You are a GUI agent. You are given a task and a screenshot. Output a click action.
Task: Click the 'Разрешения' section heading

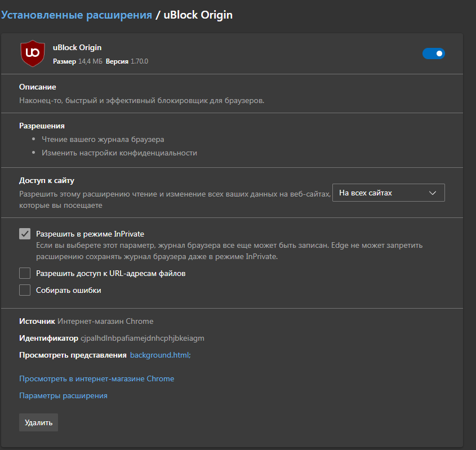(x=42, y=126)
